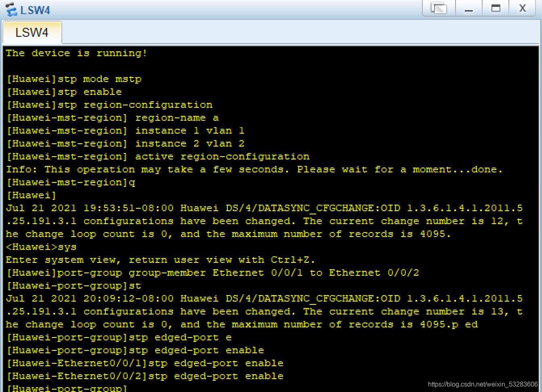This screenshot has height=392, width=542.
Task: Click the 'Info: This operation may take' line
Action: point(255,170)
